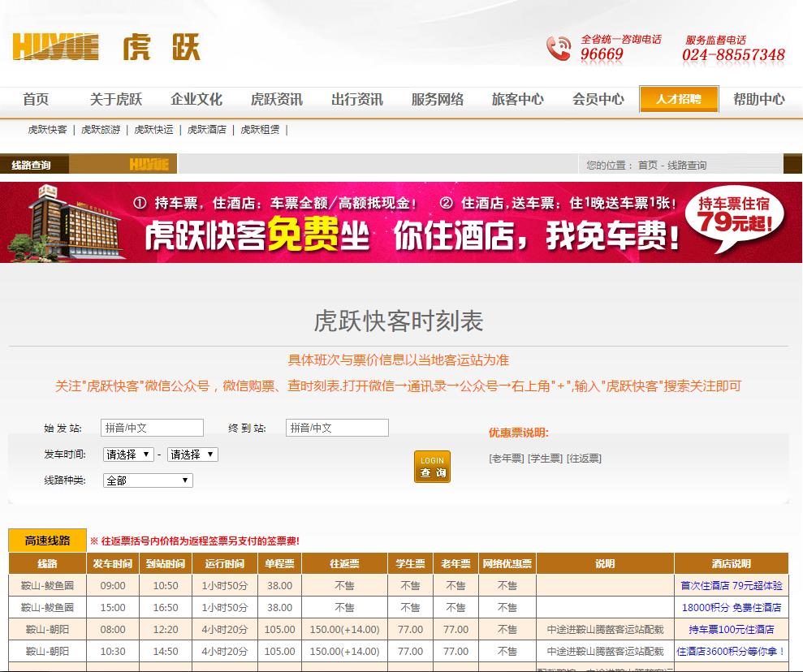
Task: Open the 虎跃资讯 menu item
Action: (x=277, y=99)
